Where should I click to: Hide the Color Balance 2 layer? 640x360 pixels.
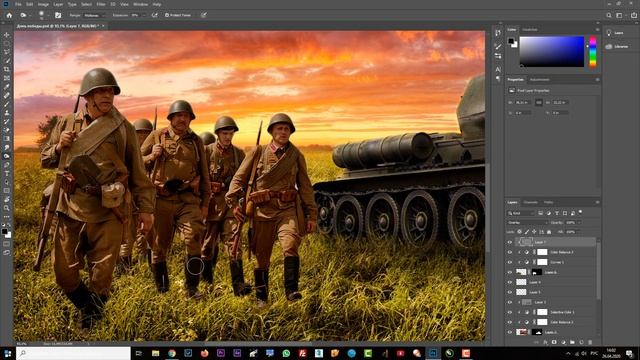(509, 322)
